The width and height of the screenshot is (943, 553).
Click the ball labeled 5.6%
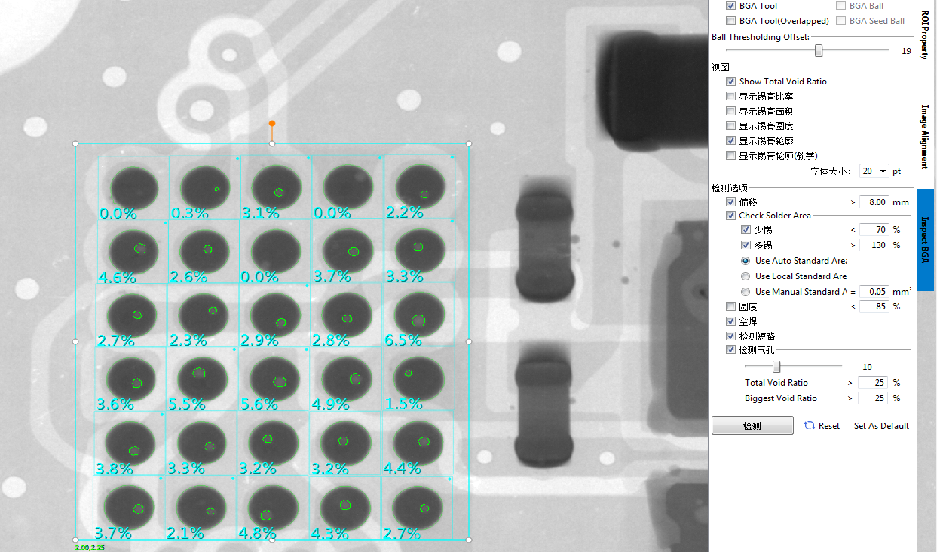click(x=275, y=380)
